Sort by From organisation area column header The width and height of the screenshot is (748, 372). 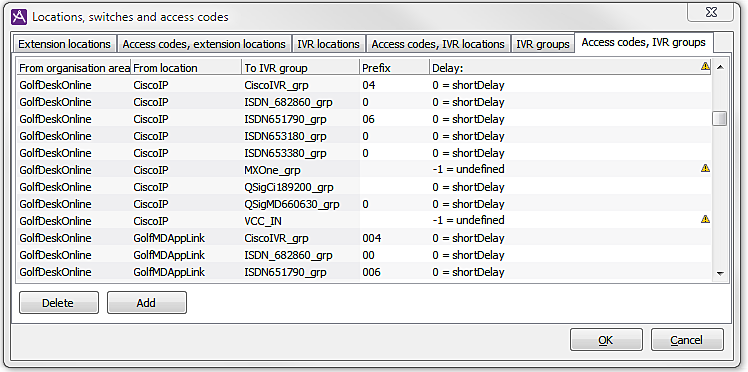point(74,68)
